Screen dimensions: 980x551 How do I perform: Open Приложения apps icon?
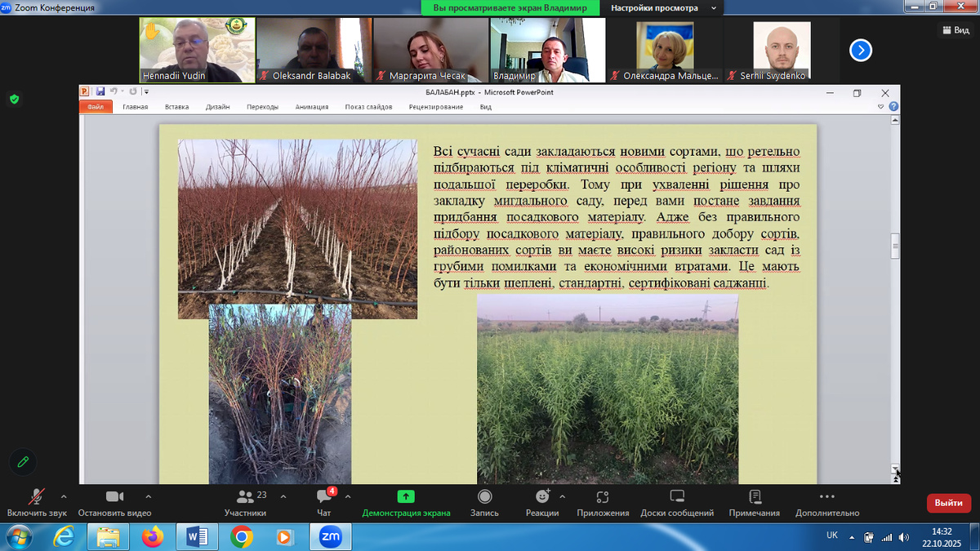pos(603,496)
